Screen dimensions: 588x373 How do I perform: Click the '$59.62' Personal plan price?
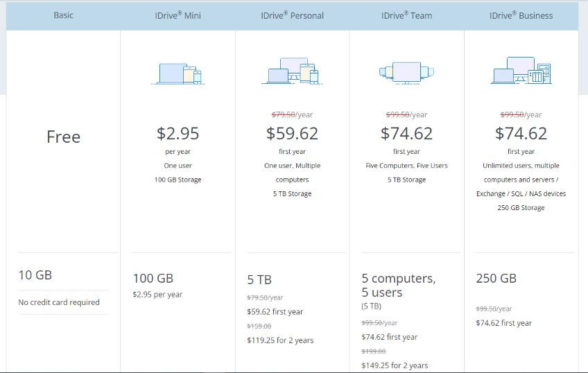tap(292, 133)
